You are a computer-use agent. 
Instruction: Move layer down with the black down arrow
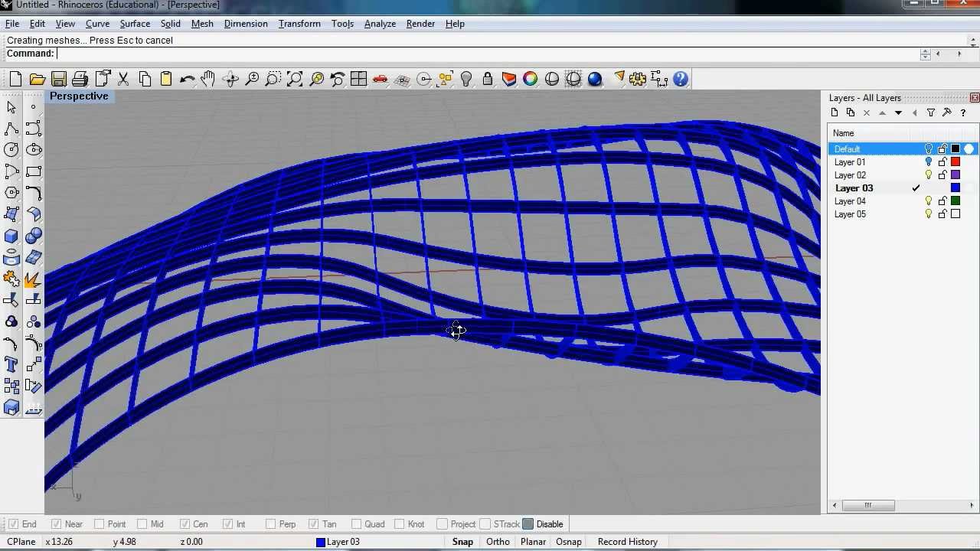point(898,112)
